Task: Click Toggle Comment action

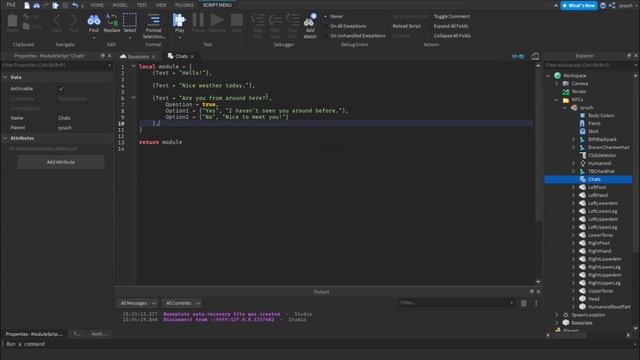Action: click(451, 16)
